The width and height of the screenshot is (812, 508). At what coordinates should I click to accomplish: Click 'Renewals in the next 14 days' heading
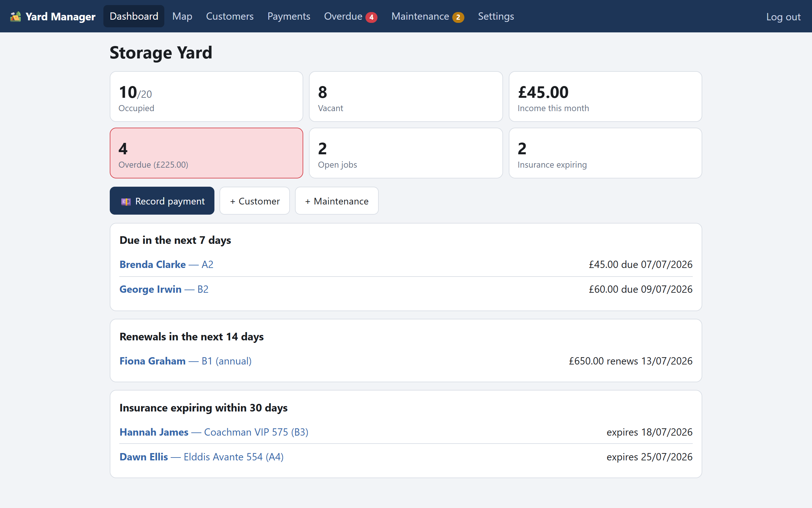point(192,337)
